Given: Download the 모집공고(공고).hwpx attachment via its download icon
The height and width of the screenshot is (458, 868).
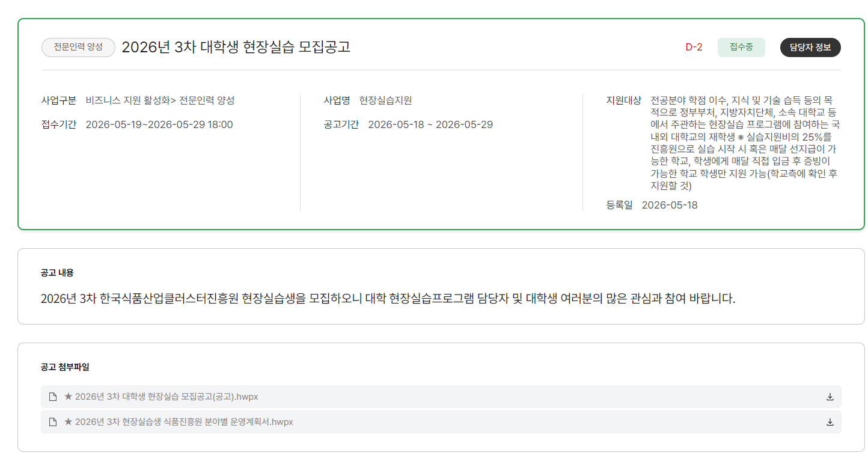Looking at the screenshot, I should tap(830, 397).
